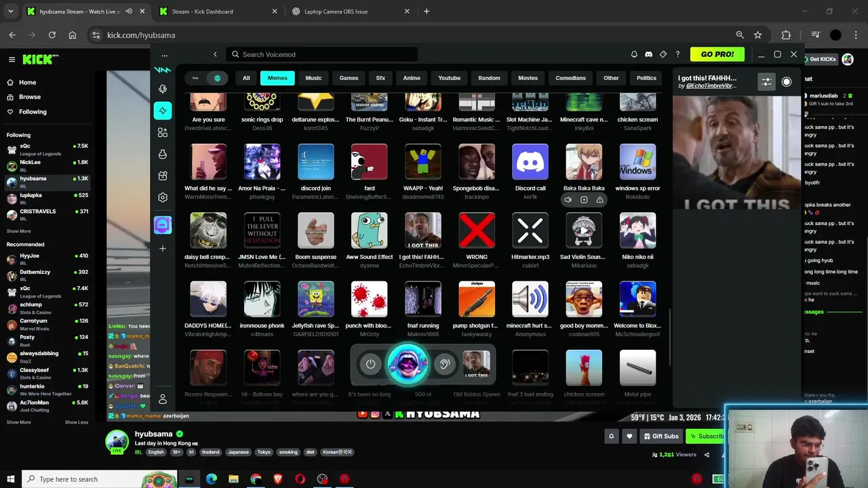Add Baka Baka Baka sound with plus icon
This screenshot has height=488, width=868.
pos(584,200)
